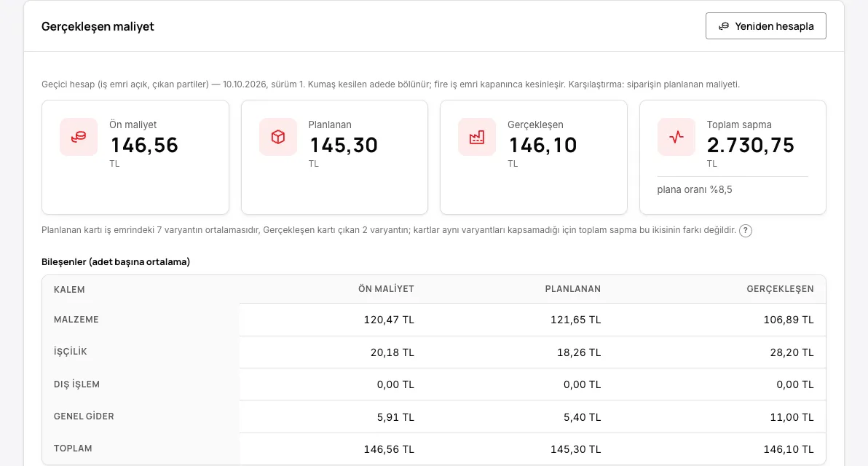Click the Gerçekleşen factory icon
Image resolution: width=868 pixels, height=466 pixels.
[x=477, y=137]
